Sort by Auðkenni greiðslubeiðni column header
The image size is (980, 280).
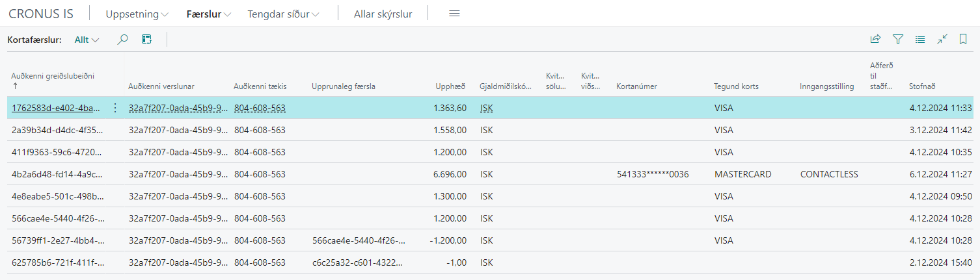[x=57, y=76]
